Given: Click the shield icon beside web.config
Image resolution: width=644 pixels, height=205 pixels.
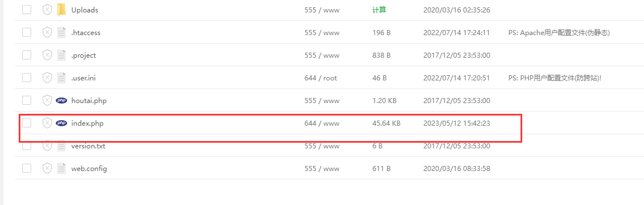Looking at the screenshot, I should click(x=47, y=168).
